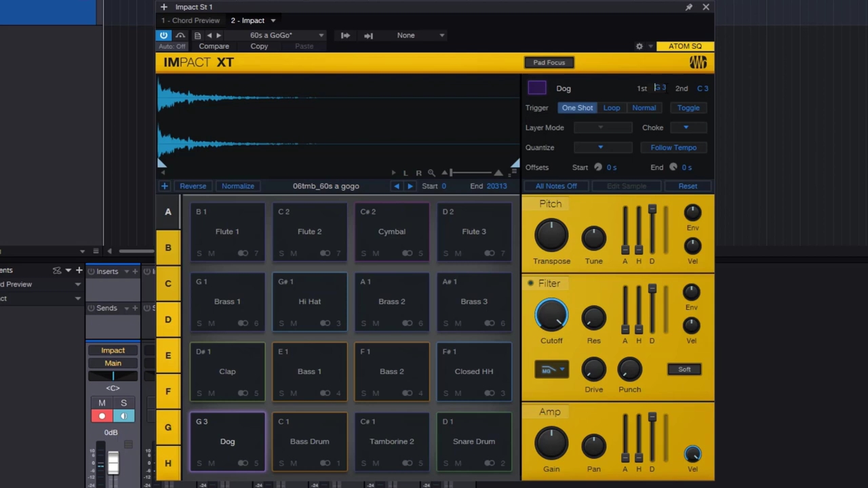Click the waveform zoom magnifier icon

click(x=432, y=173)
